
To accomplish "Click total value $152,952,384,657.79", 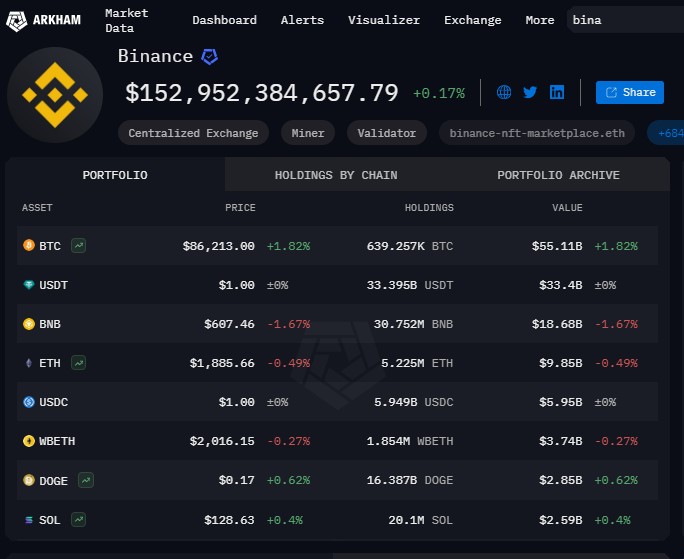I will 262,93.
